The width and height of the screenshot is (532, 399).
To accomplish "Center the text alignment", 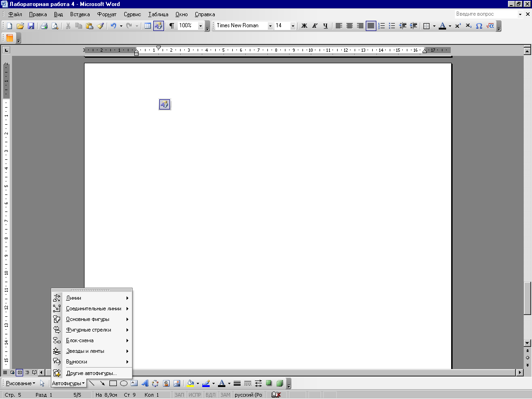I will pyautogui.click(x=350, y=26).
